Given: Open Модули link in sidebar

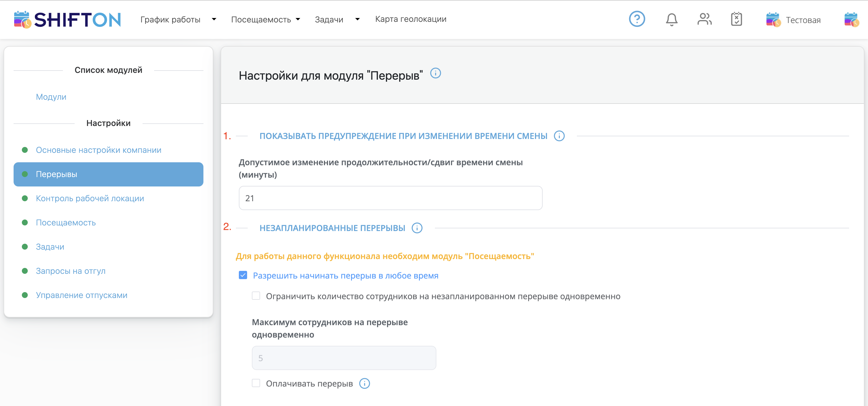Looking at the screenshot, I should click(x=51, y=97).
